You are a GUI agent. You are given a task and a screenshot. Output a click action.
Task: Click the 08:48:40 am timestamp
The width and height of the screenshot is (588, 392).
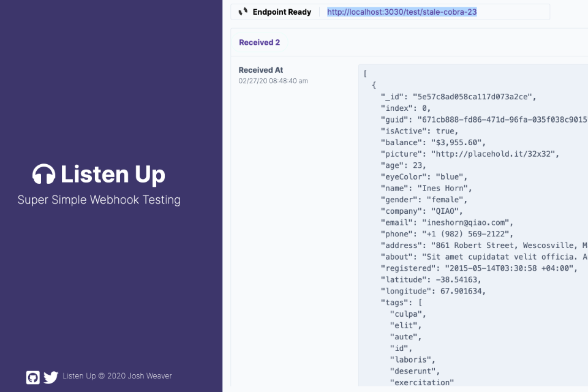pyautogui.click(x=273, y=81)
